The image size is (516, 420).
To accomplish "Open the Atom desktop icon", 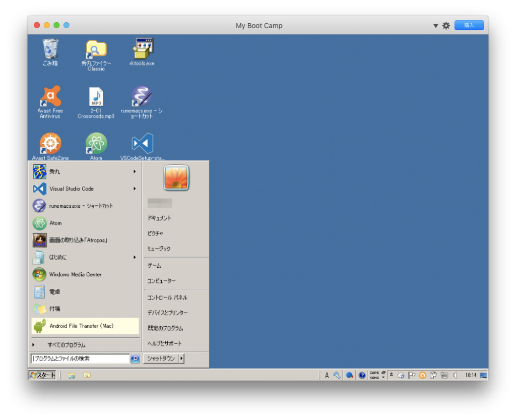I will [96, 144].
